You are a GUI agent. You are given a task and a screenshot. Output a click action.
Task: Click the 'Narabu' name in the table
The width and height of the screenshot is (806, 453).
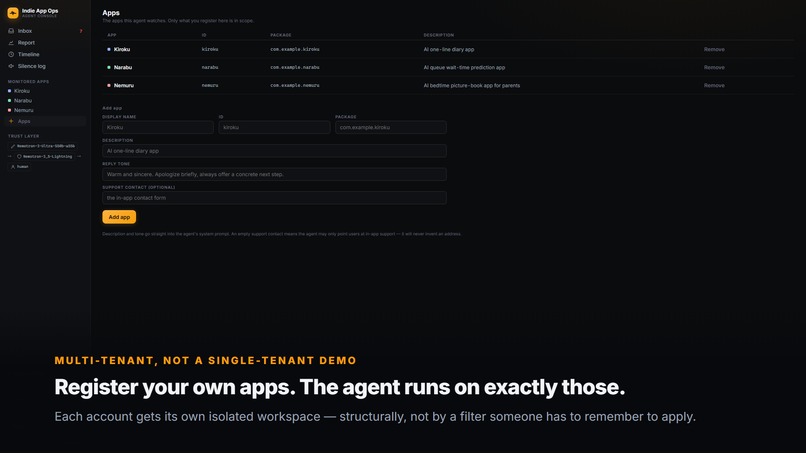[x=123, y=67]
